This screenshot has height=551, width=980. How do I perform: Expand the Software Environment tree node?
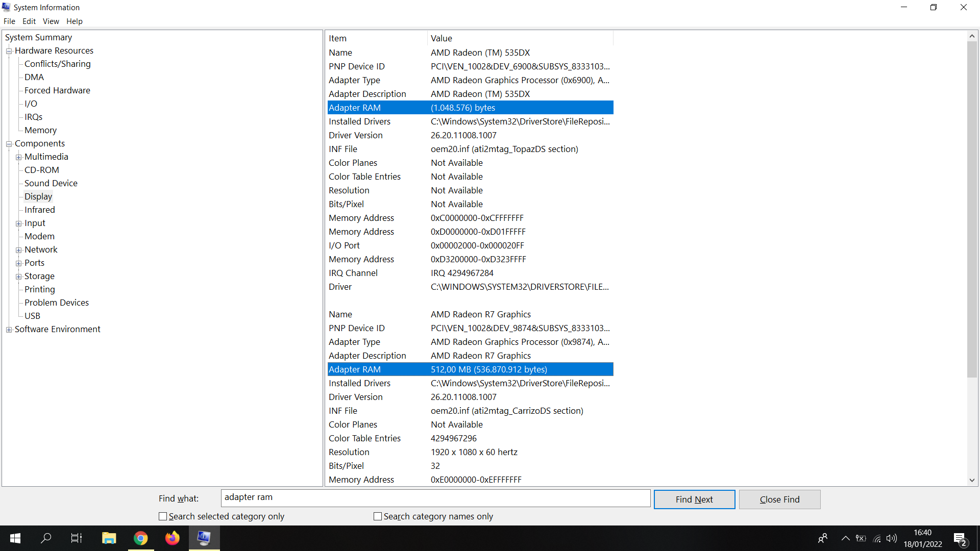pyautogui.click(x=9, y=330)
